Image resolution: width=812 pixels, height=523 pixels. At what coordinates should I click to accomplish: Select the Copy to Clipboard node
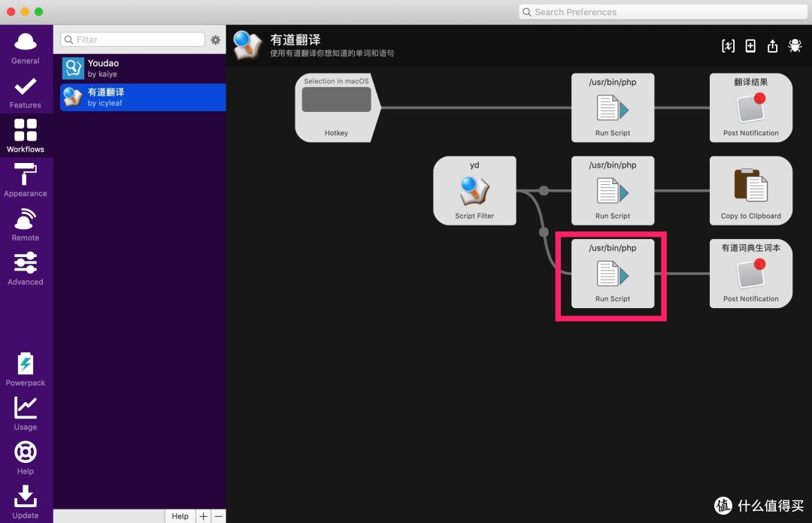[751, 191]
